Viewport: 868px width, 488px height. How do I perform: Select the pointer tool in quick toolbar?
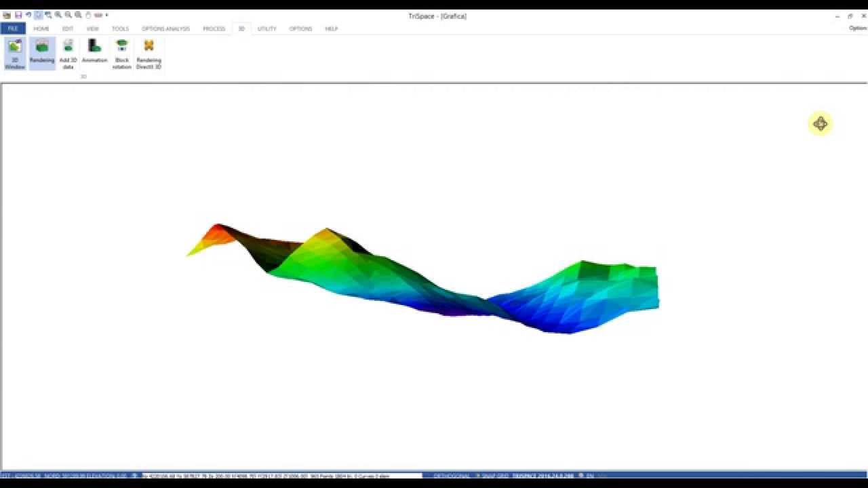[39, 15]
